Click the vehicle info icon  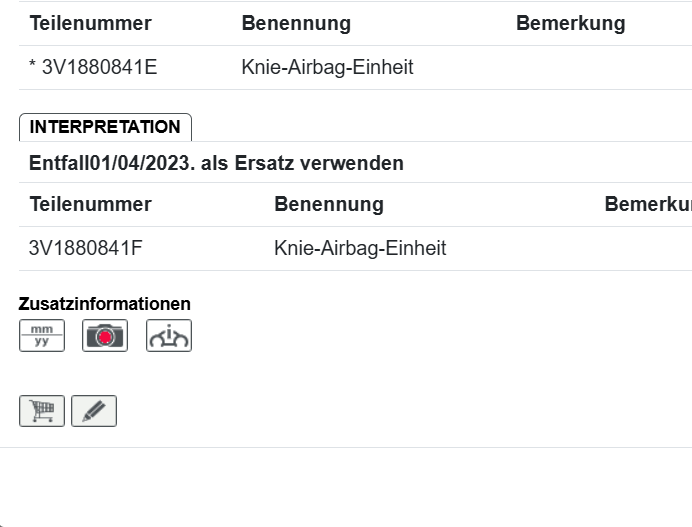coord(169,335)
